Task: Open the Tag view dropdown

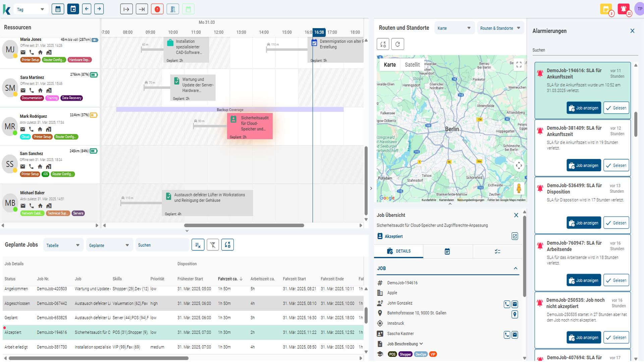Action: tap(30, 9)
